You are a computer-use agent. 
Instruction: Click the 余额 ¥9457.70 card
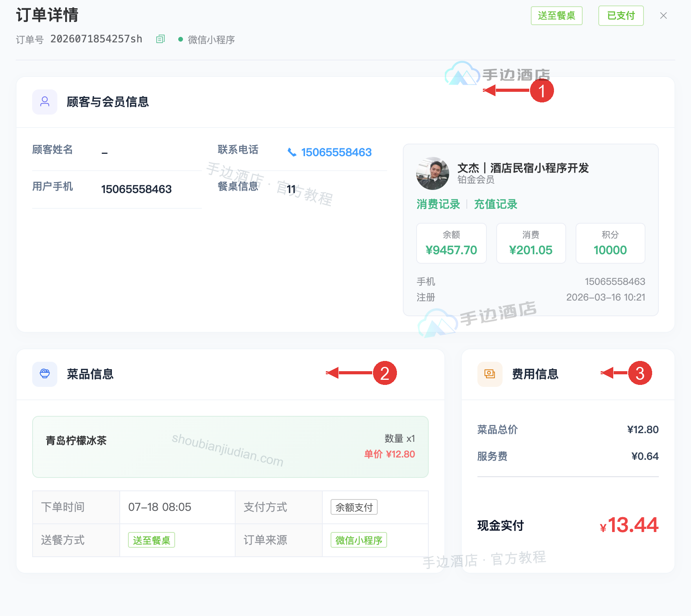coord(451,243)
